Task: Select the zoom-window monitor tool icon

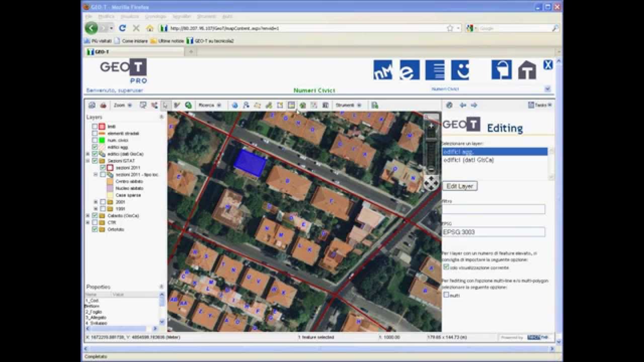Action: tap(143, 105)
